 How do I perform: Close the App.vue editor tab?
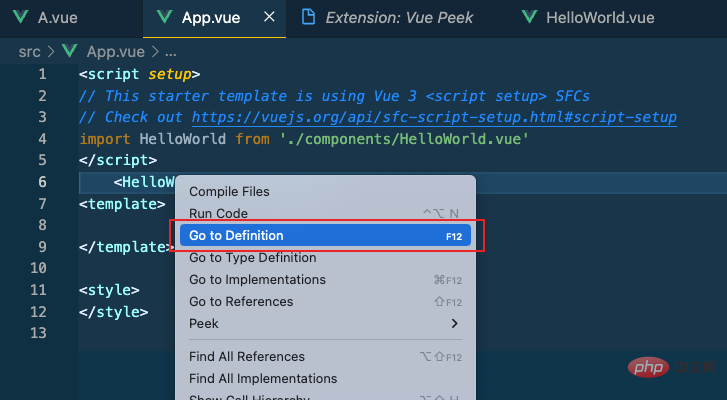267,18
